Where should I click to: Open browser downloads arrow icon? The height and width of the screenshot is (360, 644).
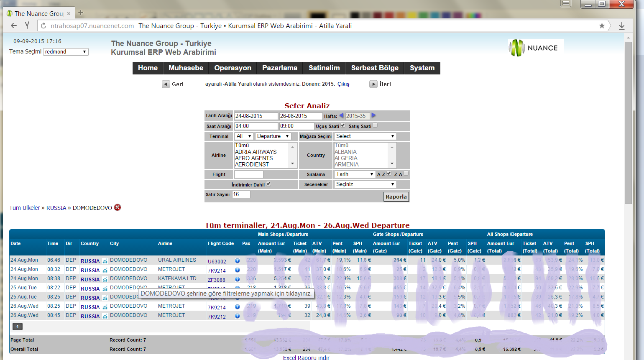pyautogui.click(x=622, y=26)
